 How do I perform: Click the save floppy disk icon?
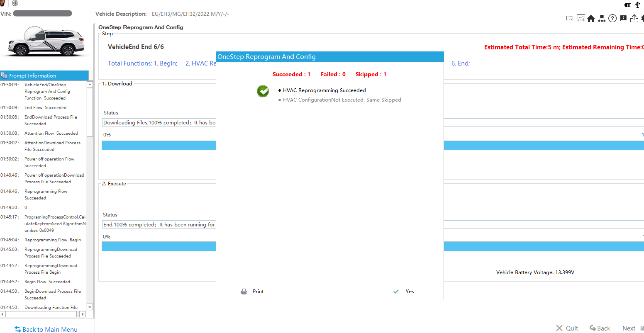pos(570,18)
